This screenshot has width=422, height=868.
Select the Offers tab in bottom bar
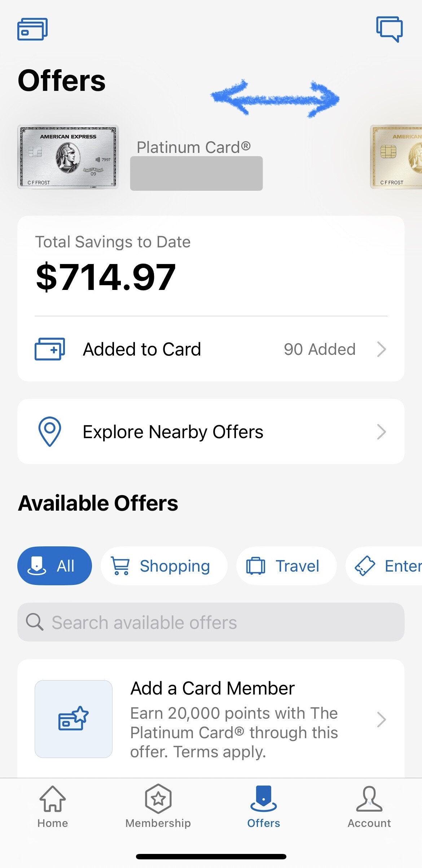[x=264, y=807]
